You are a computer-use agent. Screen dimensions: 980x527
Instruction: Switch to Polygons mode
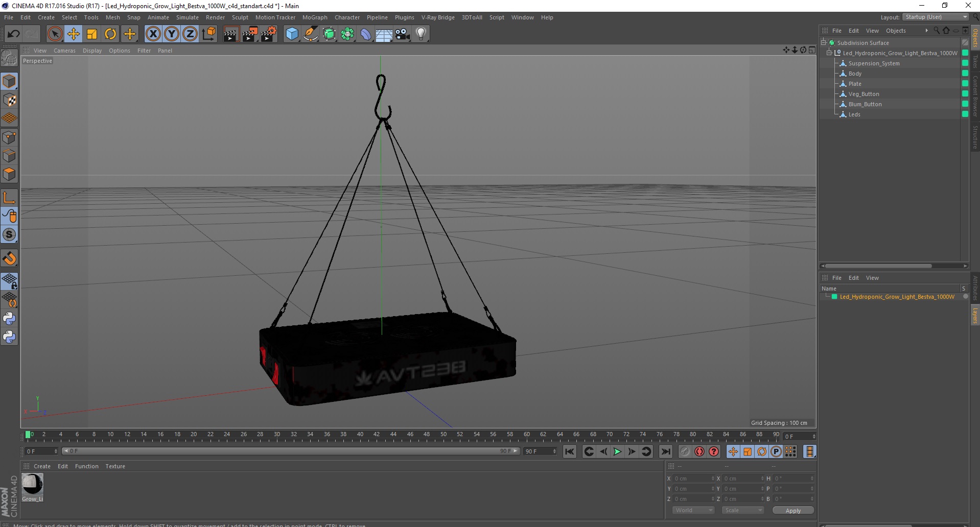(9, 174)
